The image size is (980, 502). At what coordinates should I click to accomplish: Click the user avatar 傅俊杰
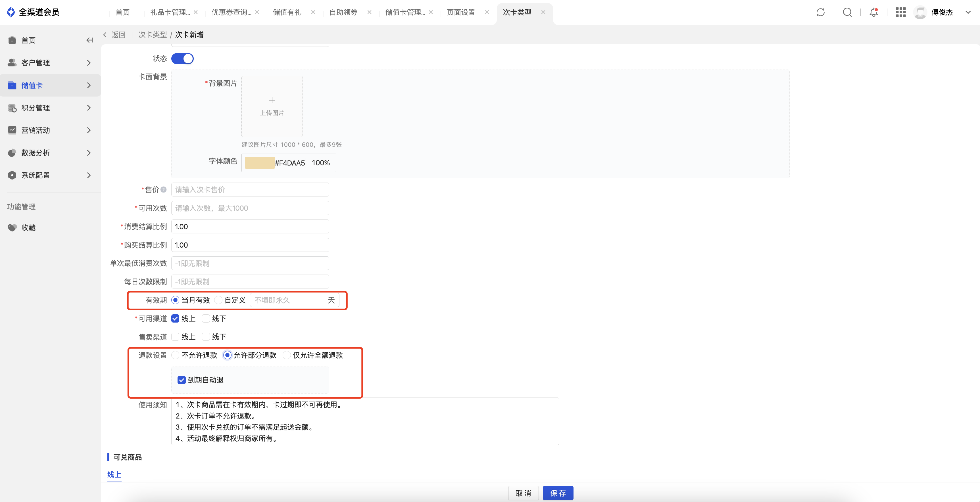pyautogui.click(x=920, y=12)
